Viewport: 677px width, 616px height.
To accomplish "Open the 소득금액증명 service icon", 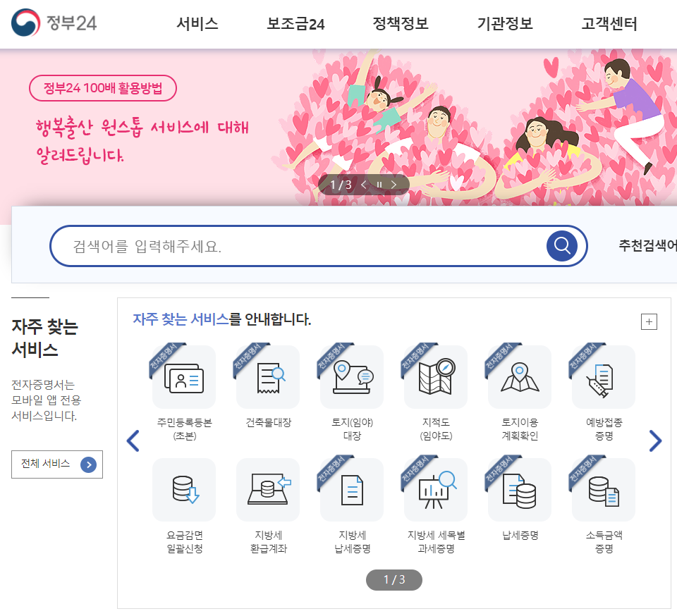I will 604,490.
